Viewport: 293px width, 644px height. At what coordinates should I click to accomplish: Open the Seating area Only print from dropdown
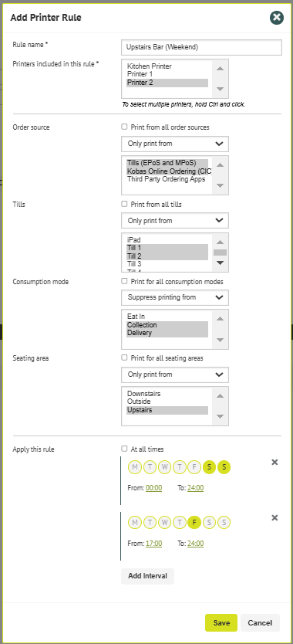coord(175,375)
